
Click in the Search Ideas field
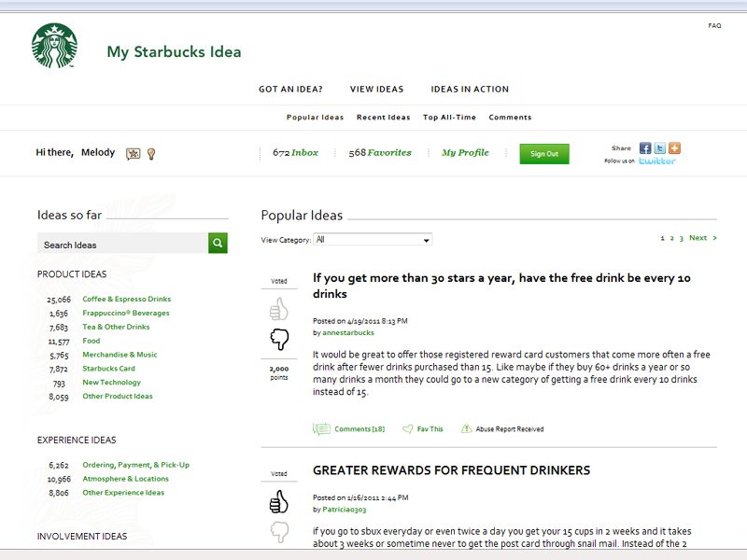tap(122, 243)
